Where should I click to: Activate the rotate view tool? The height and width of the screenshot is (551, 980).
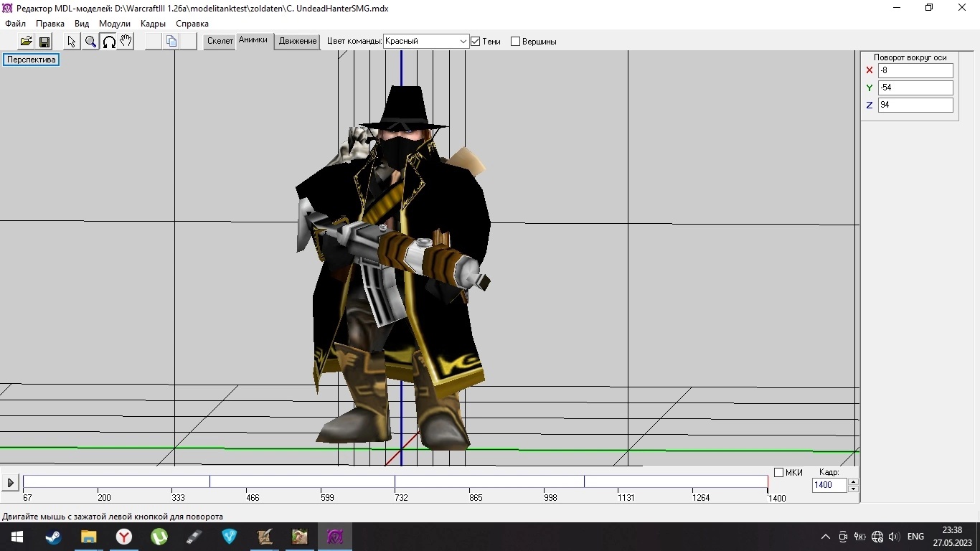tap(109, 42)
